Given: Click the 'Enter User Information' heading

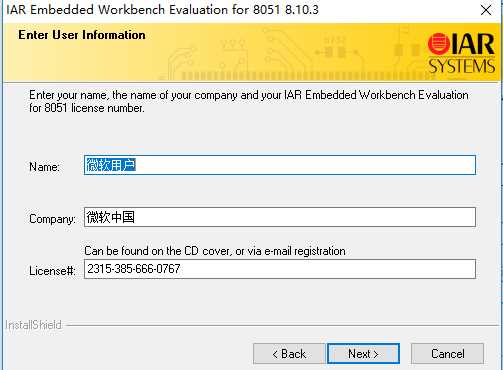Looking at the screenshot, I should tap(82, 35).
